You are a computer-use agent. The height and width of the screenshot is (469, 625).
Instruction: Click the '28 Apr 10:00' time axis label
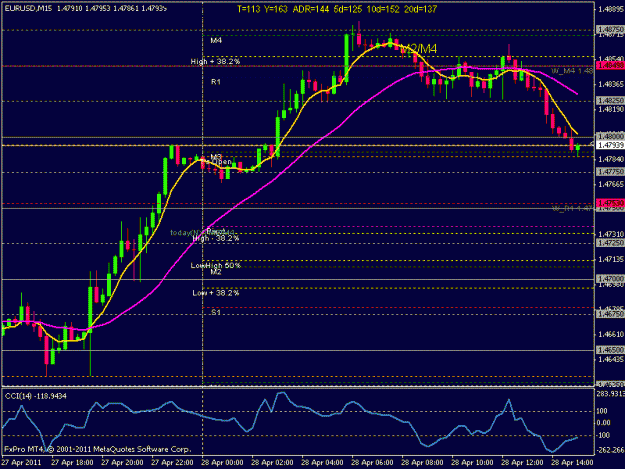[472, 463]
